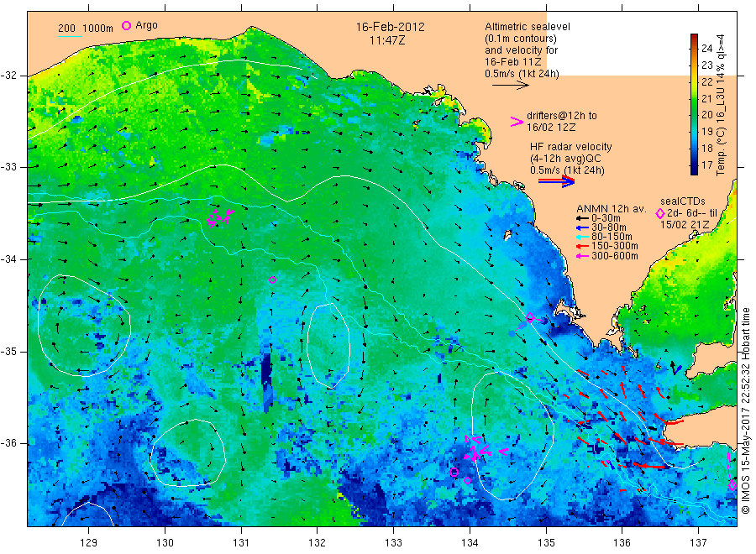The height and width of the screenshot is (554, 756).
Task: Click the longitude axis label 129
Action: 89,543
